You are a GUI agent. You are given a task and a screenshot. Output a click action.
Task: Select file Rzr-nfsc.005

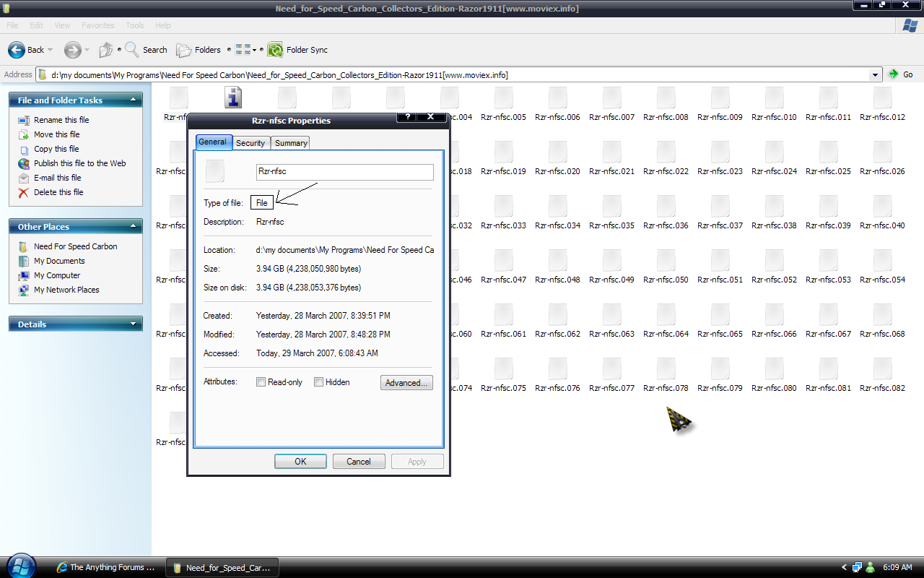pos(503,105)
